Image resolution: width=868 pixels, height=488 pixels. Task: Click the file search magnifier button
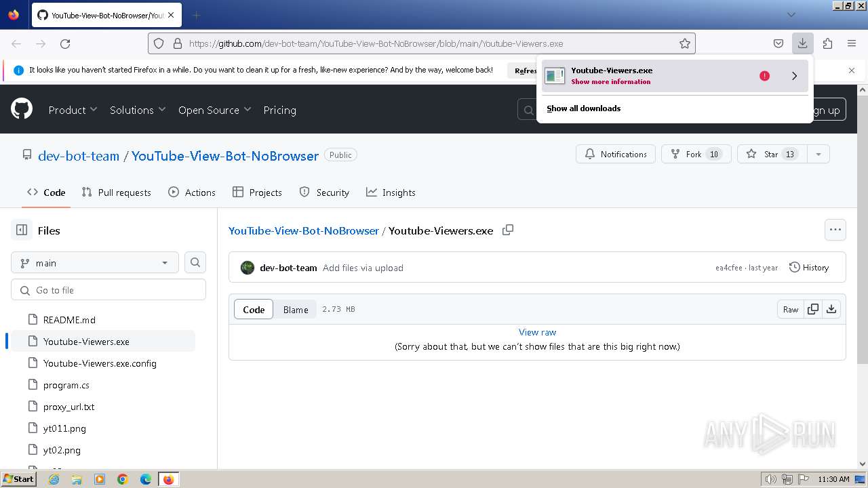tap(195, 262)
